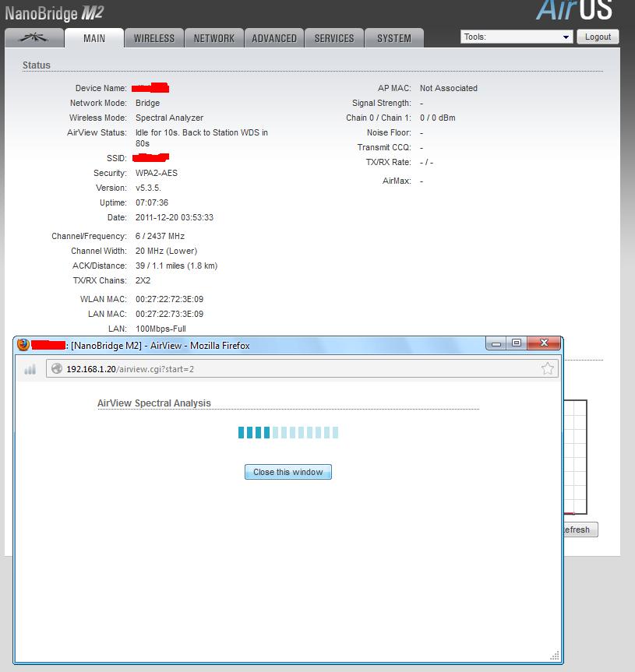Click the uptime value 07:07:36

(x=152, y=202)
